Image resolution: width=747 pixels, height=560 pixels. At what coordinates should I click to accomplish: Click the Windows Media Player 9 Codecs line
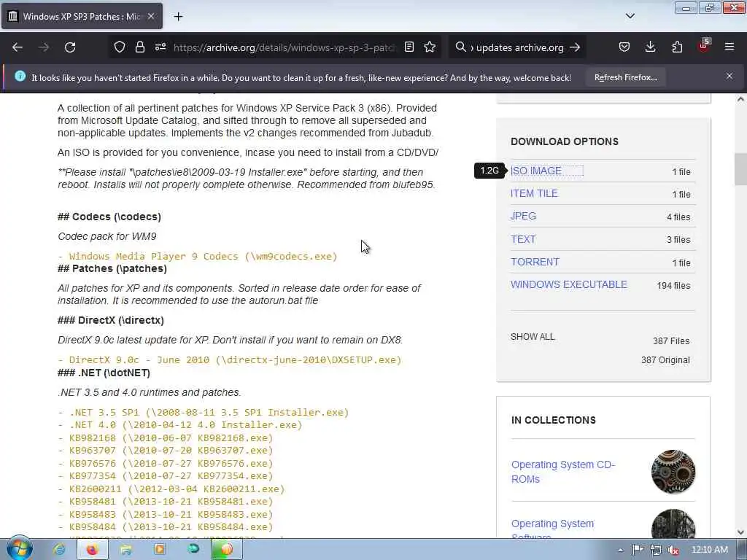pyautogui.click(x=198, y=256)
